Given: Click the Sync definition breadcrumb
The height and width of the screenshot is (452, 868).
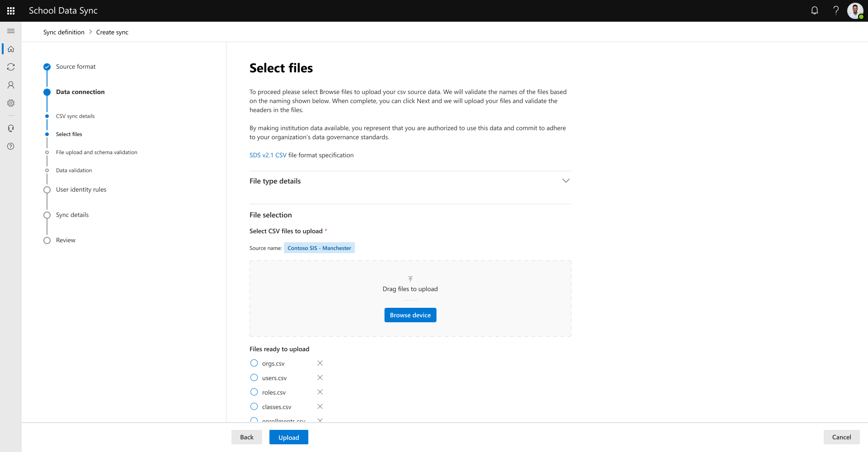Looking at the screenshot, I should pos(64,32).
